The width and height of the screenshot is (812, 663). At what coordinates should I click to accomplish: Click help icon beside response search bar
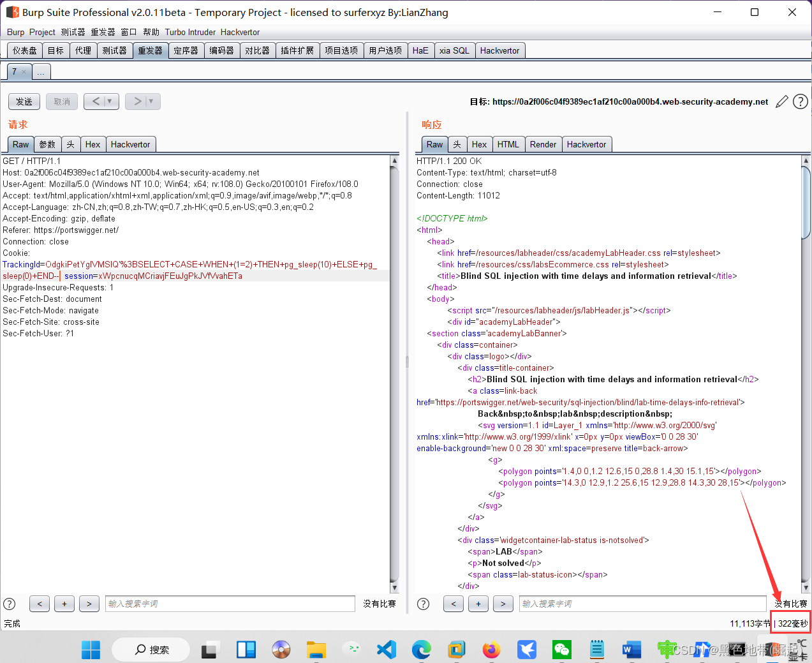[423, 604]
